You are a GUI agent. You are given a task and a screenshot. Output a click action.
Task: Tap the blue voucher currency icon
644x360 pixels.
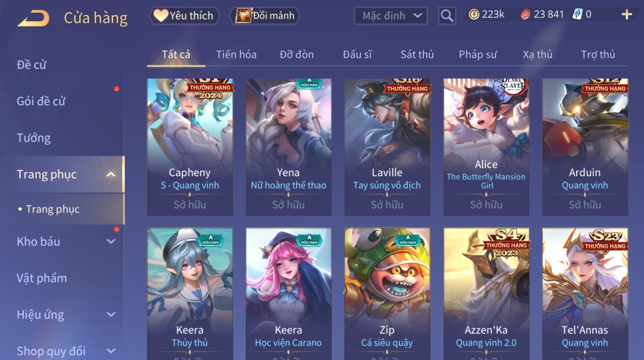coord(578,15)
